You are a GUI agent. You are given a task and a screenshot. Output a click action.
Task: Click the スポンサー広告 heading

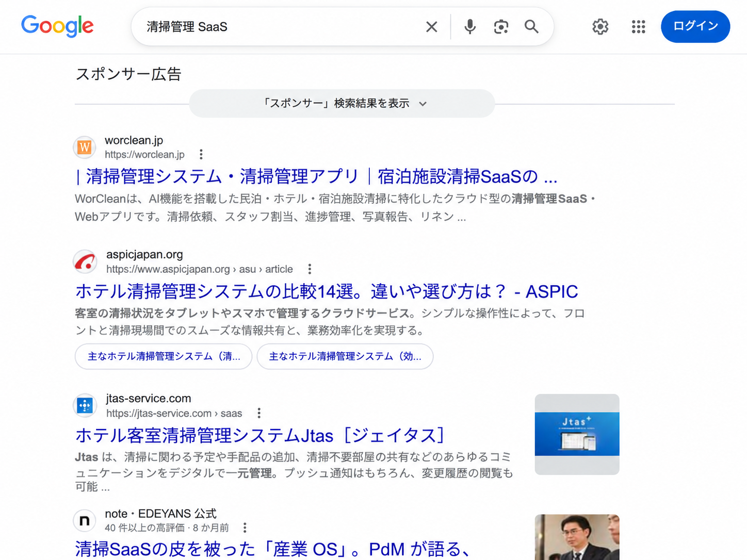point(128,74)
